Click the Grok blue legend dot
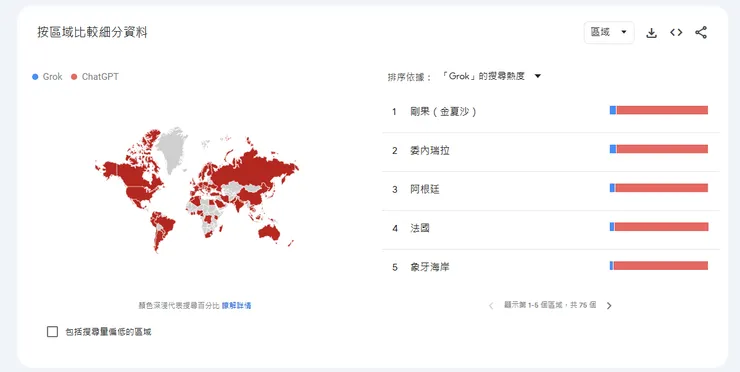 35,76
